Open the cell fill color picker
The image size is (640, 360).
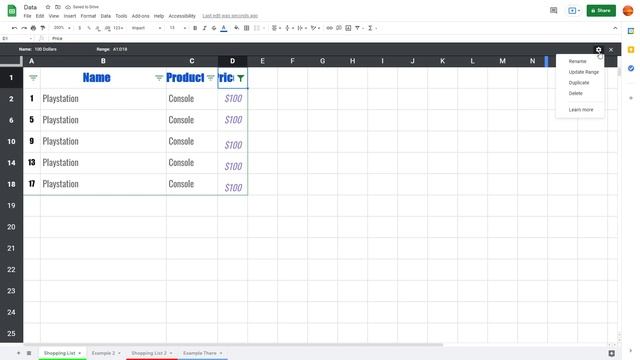[237, 28]
